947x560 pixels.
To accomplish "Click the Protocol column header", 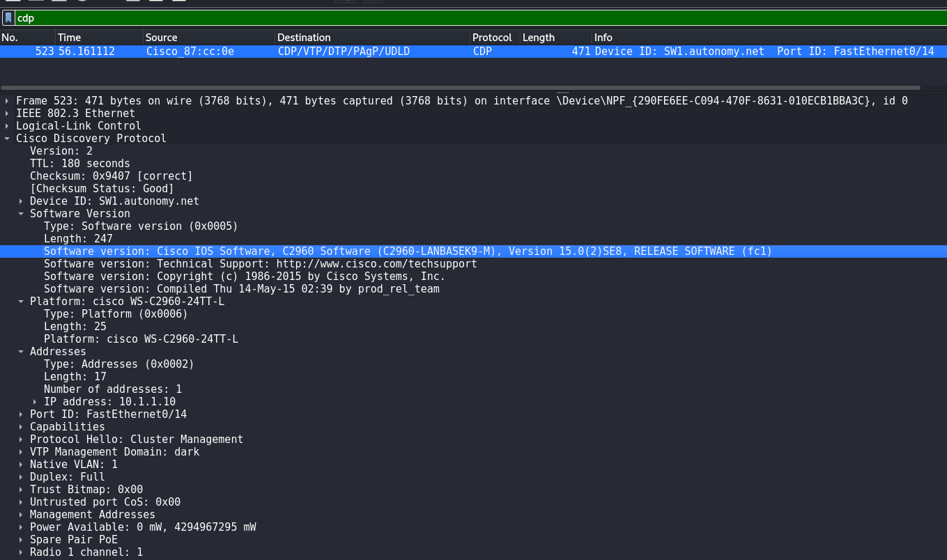I will point(492,38).
